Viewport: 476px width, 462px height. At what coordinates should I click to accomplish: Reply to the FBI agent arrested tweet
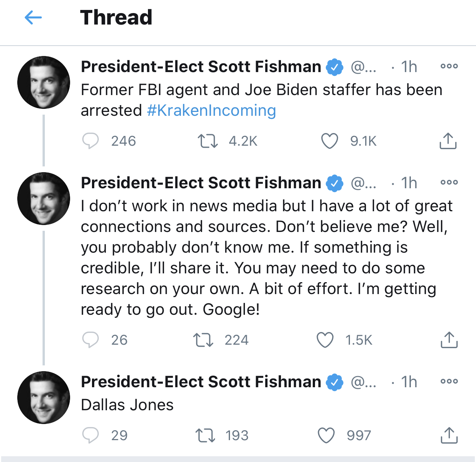pos(90,141)
